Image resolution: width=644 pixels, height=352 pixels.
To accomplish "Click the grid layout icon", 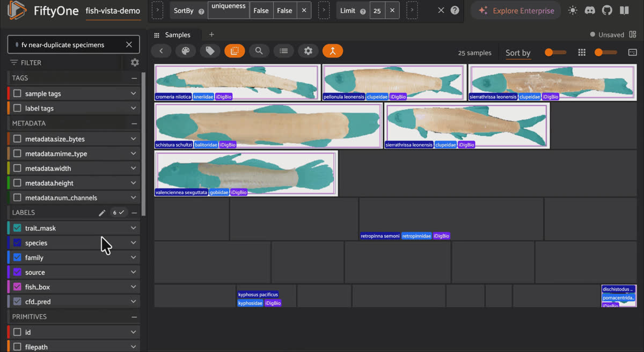I will click(582, 53).
